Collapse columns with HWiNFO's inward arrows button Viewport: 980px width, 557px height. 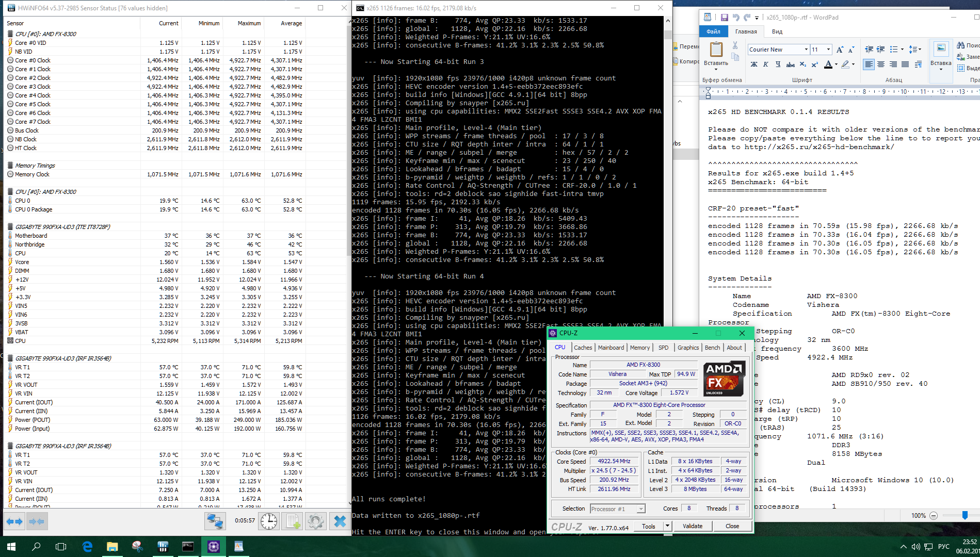(37, 521)
